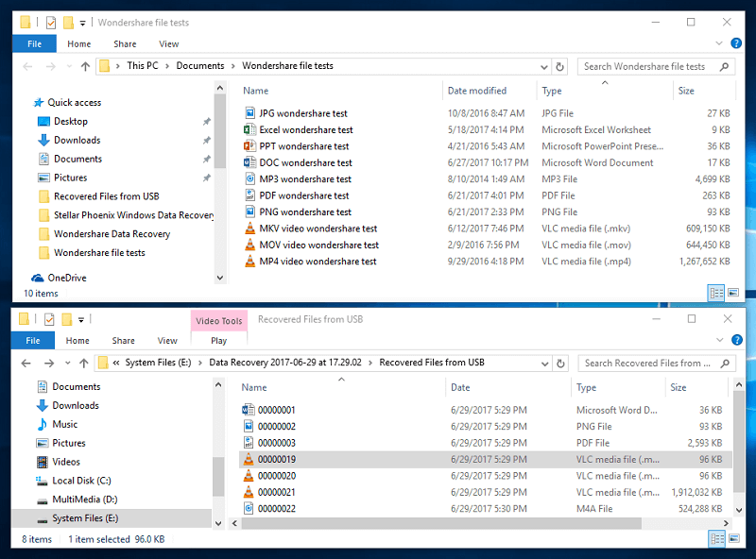This screenshot has height=559, width=756.
Task: Switch Recovered Files window to details view
Action: coord(717,538)
